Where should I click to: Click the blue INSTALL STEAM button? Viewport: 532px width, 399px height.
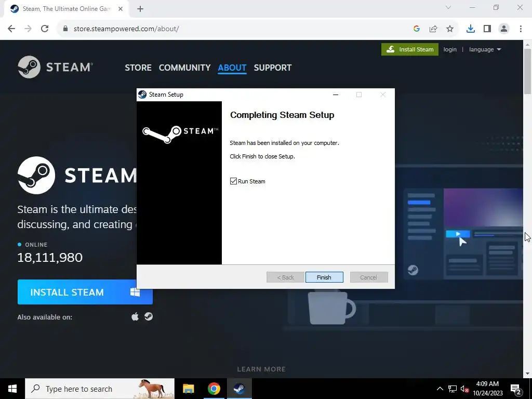click(85, 292)
